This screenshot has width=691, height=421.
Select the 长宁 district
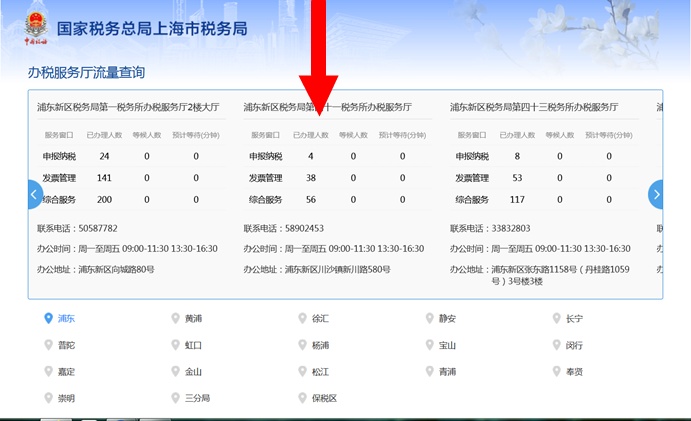click(x=574, y=318)
